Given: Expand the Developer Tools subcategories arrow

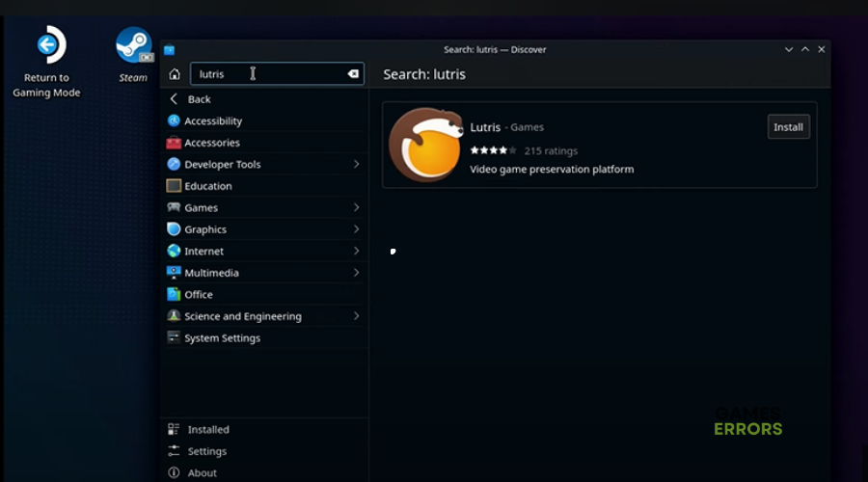Looking at the screenshot, I should pyautogui.click(x=357, y=164).
